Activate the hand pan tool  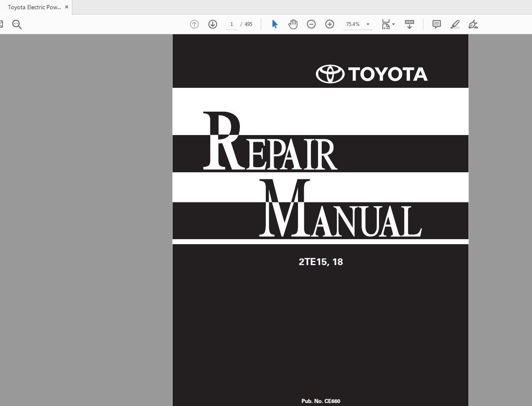point(293,24)
